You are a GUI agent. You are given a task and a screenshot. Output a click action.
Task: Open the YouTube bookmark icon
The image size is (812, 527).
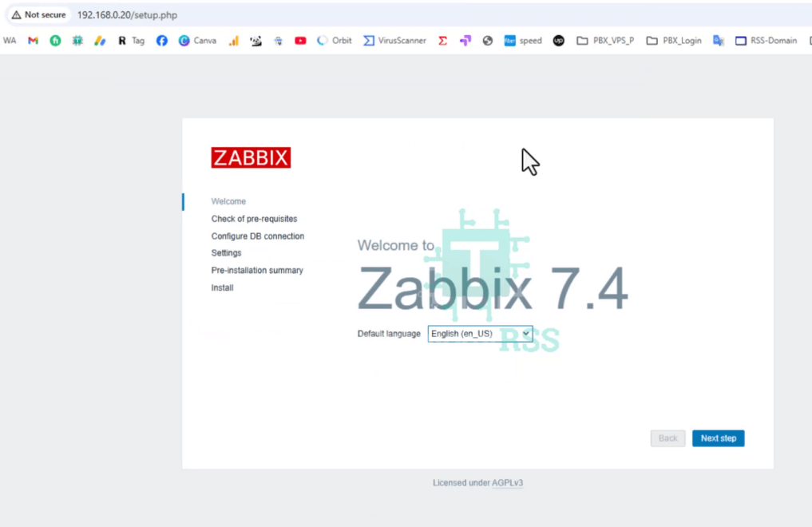pos(300,41)
